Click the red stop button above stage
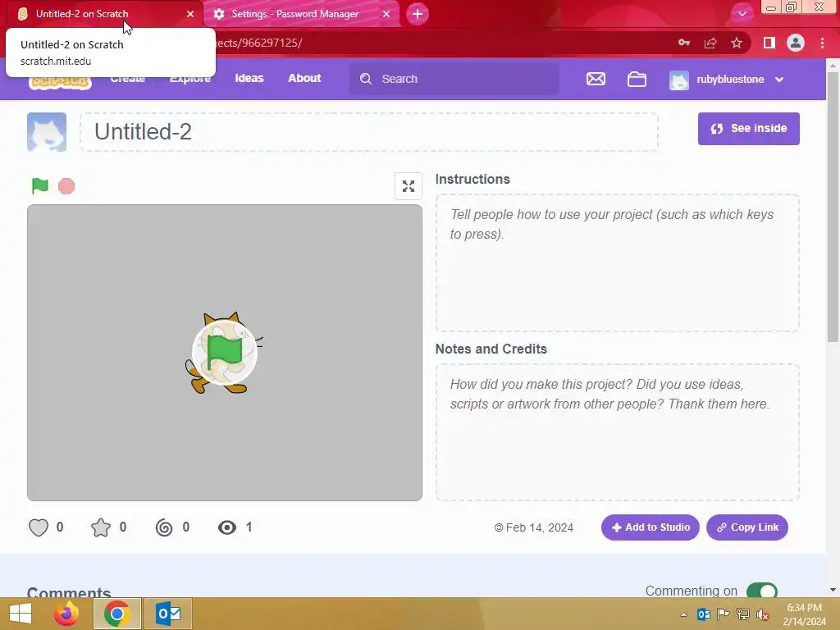This screenshot has width=840, height=630. click(x=66, y=186)
